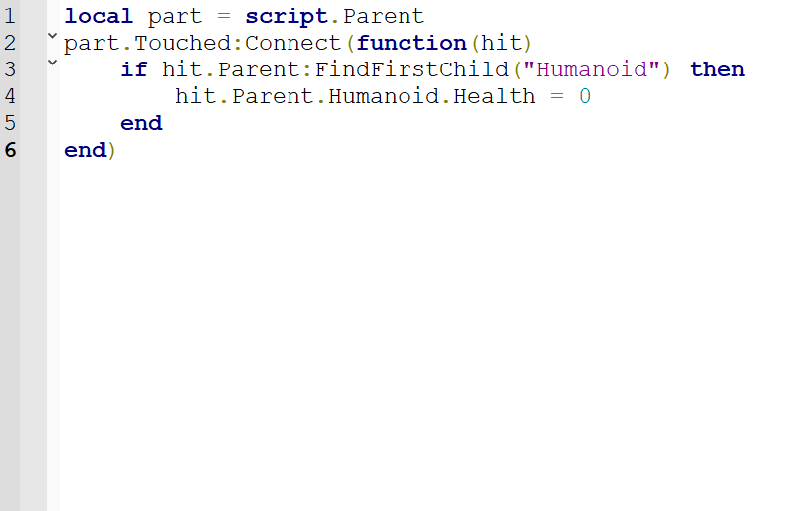Screen dimensions: 812x511
Task: Collapse the function block fold arrow on line 2
Action: (x=52, y=37)
